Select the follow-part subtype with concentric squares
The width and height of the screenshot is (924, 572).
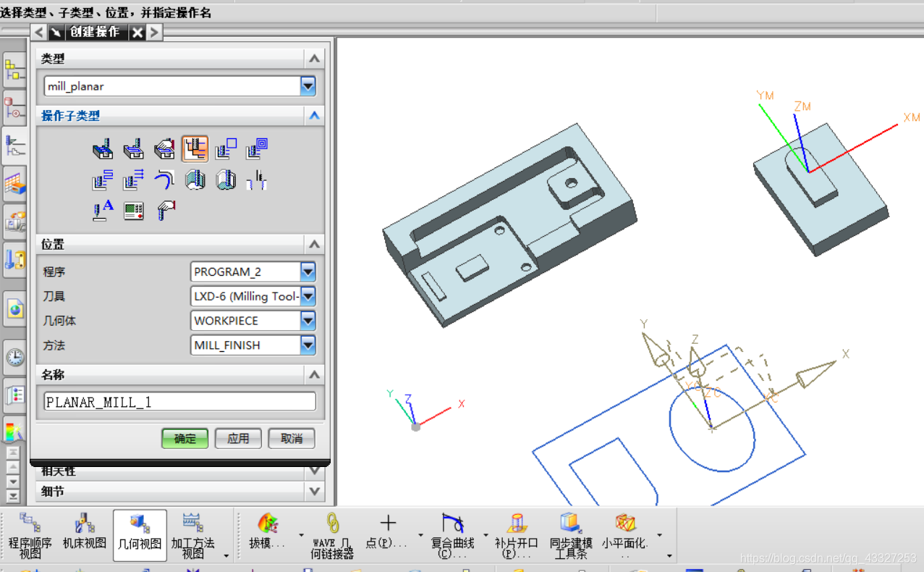tap(257, 149)
